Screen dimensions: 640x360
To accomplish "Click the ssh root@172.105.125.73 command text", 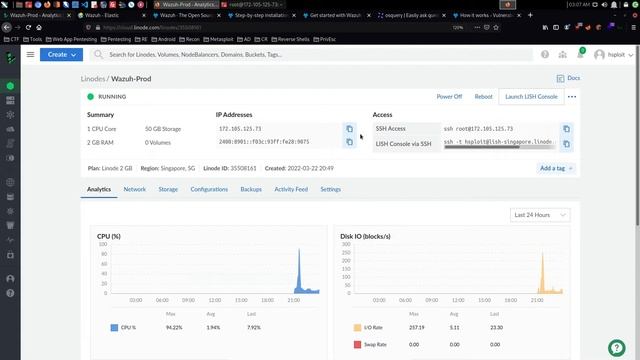I will point(478,129).
